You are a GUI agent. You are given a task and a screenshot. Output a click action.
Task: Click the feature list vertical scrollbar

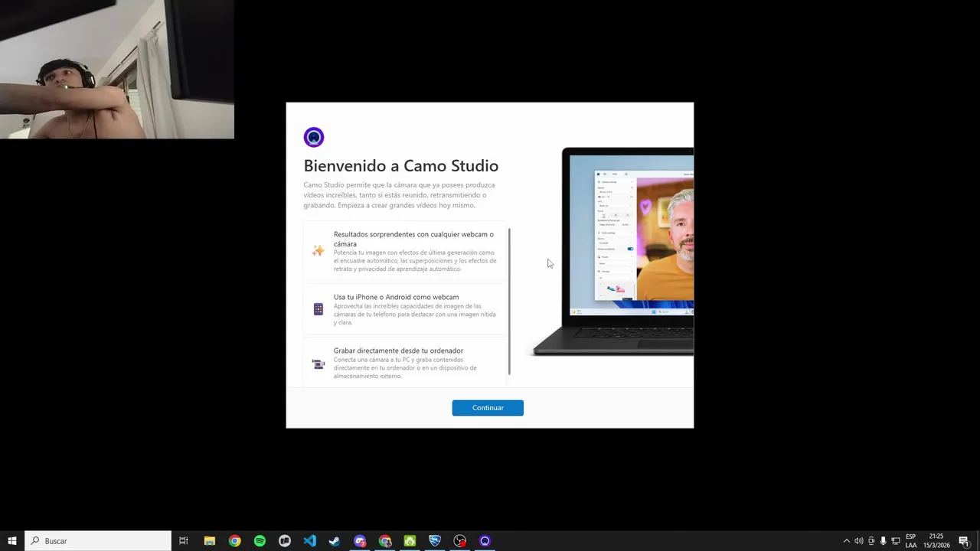[509, 301]
